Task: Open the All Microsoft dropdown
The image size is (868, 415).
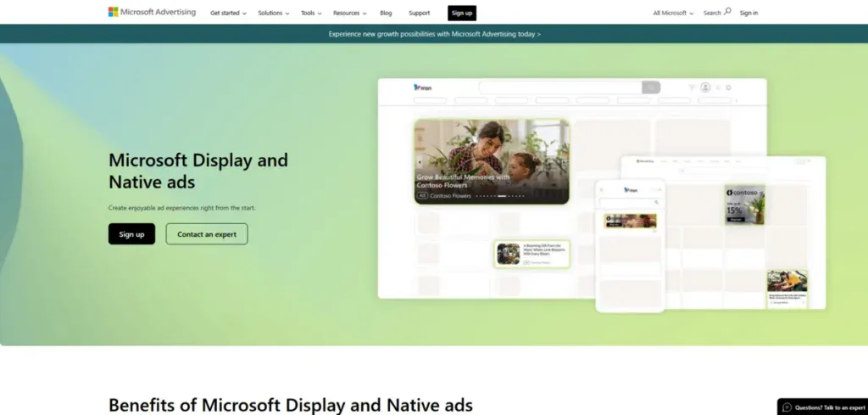Action: (x=672, y=13)
